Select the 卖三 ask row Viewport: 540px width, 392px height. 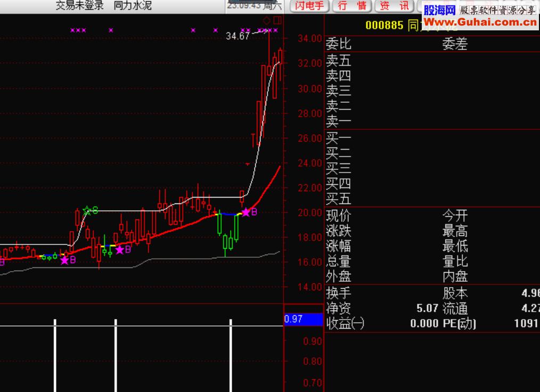[432, 91]
